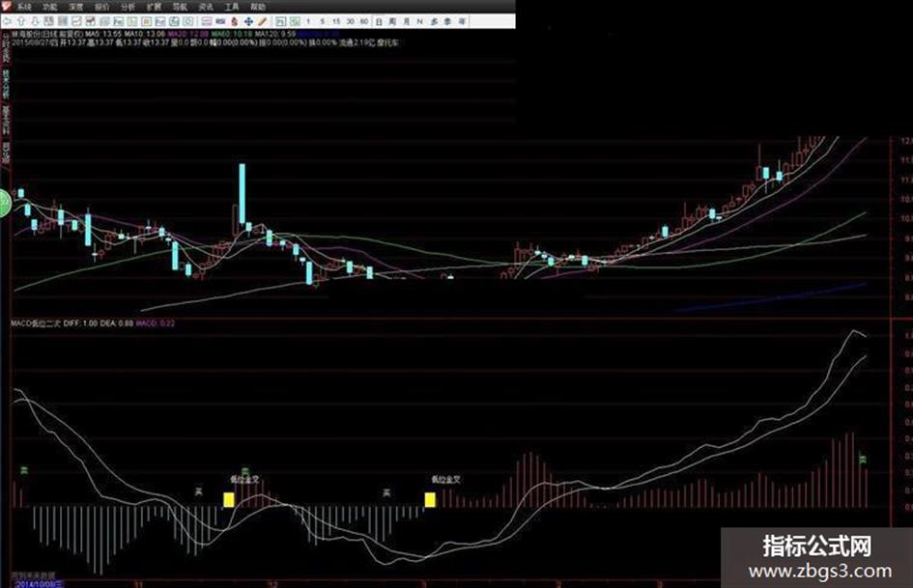Open the 基本资料 vertical side tab
The image size is (913, 588).
[6, 120]
